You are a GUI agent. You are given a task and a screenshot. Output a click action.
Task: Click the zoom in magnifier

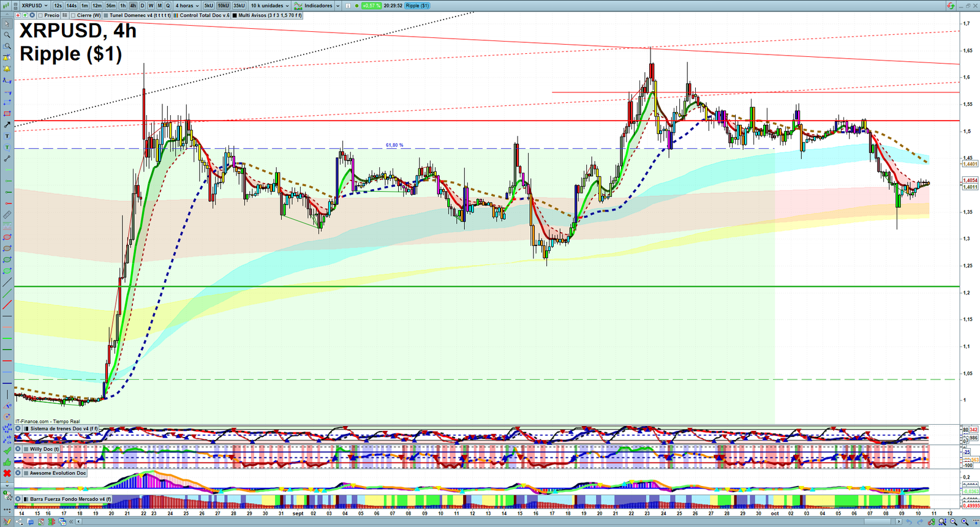point(965,522)
